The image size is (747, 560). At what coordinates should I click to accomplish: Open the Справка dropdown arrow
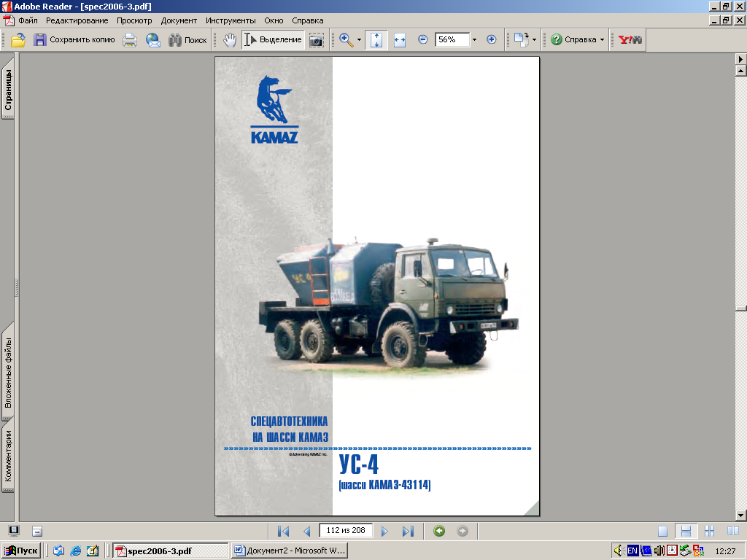tap(602, 40)
